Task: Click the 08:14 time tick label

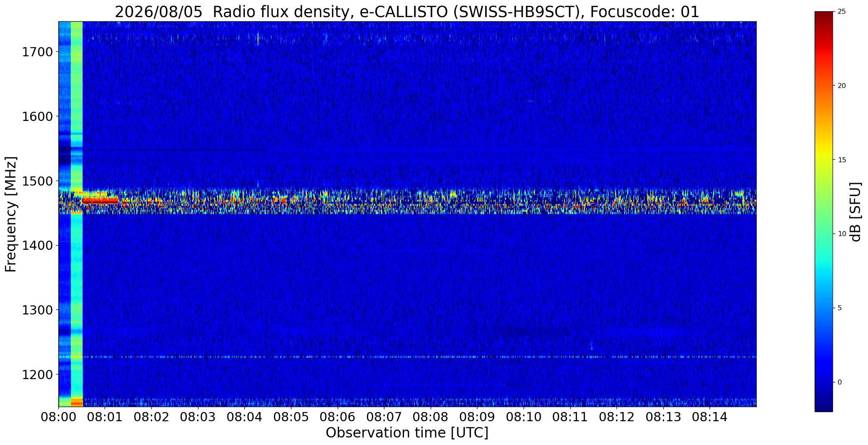Action: coord(710,417)
